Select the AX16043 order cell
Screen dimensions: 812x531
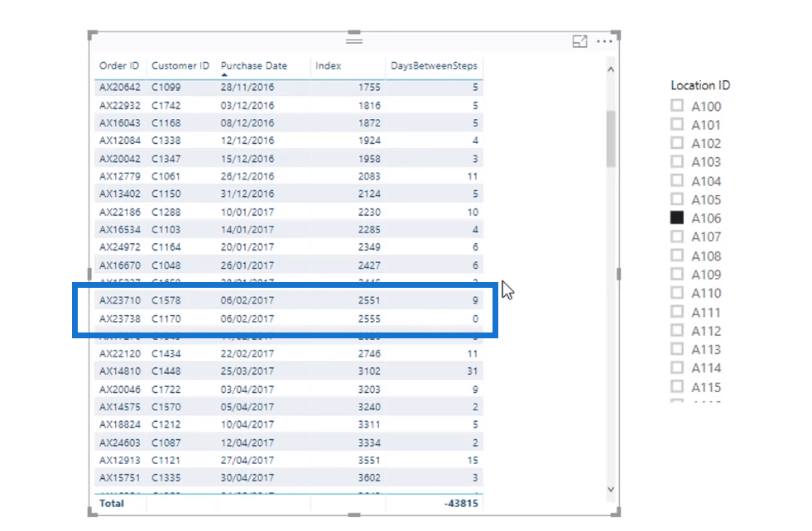(120, 123)
